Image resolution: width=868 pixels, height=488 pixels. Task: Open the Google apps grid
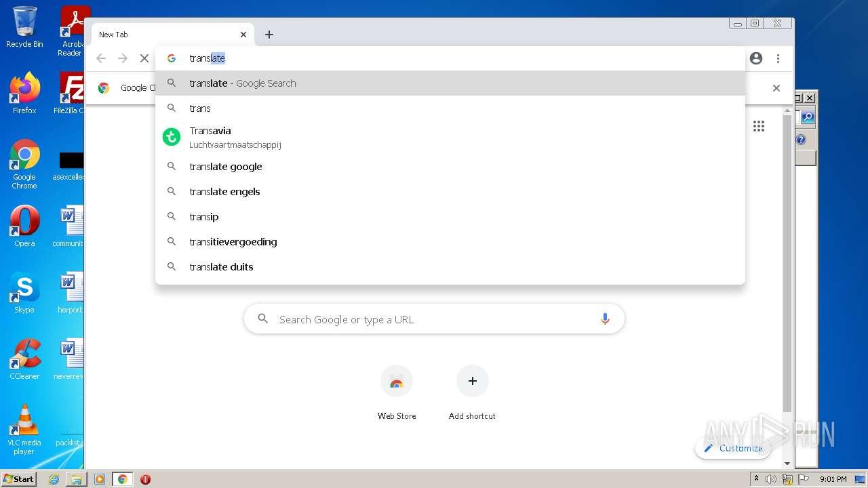coord(759,126)
